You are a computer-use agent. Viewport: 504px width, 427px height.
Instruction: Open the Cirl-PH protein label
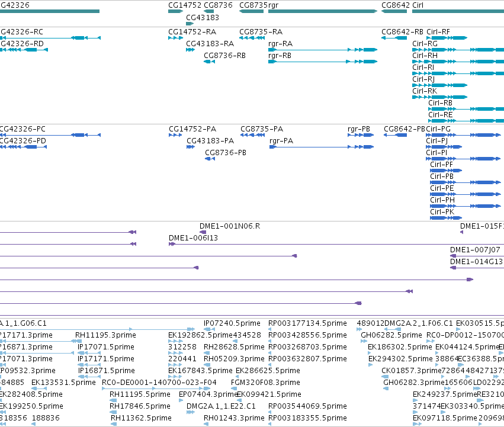click(x=442, y=200)
